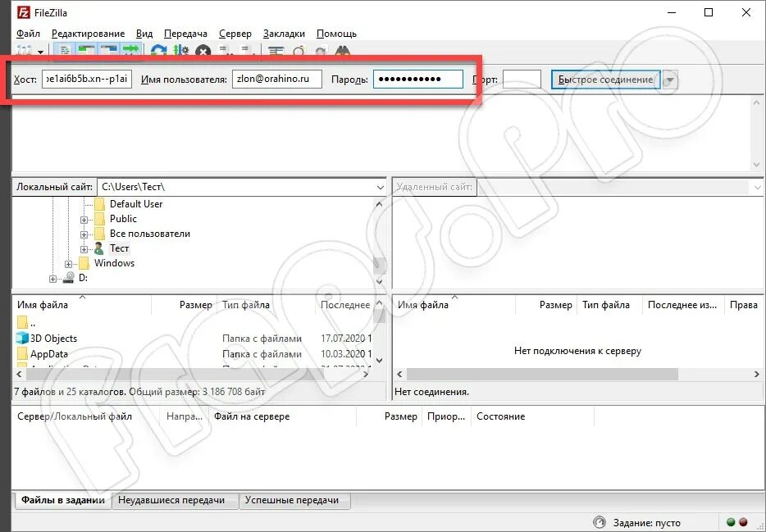The height and width of the screenshot is (532, 766).
Task: Open the Файл menu
Action: pos(28,34)
